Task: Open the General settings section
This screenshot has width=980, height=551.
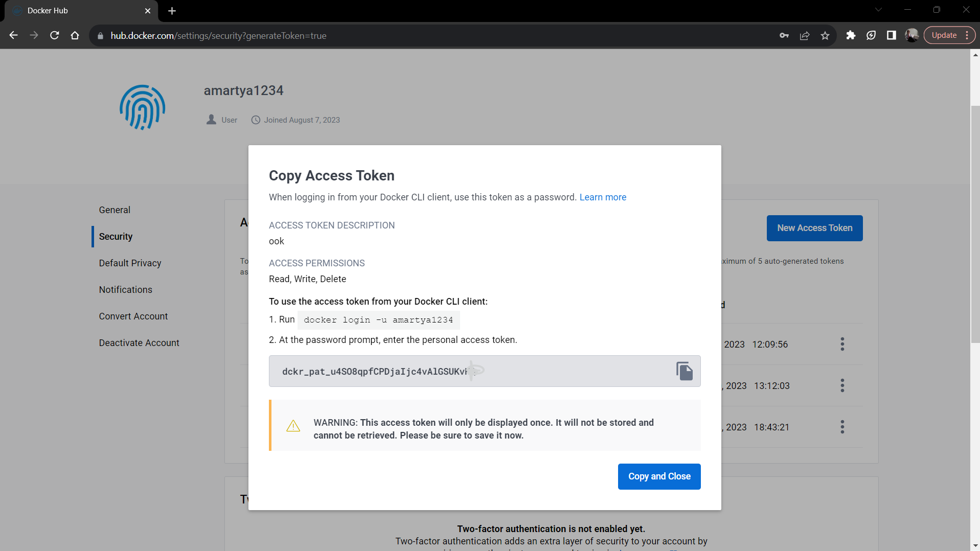Action: [x=115, y=210]
